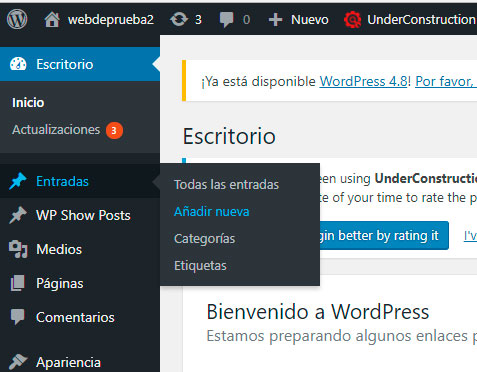Open the Apariencia menu
Viewport: 477px width, 372px height.
coord(68,362)
